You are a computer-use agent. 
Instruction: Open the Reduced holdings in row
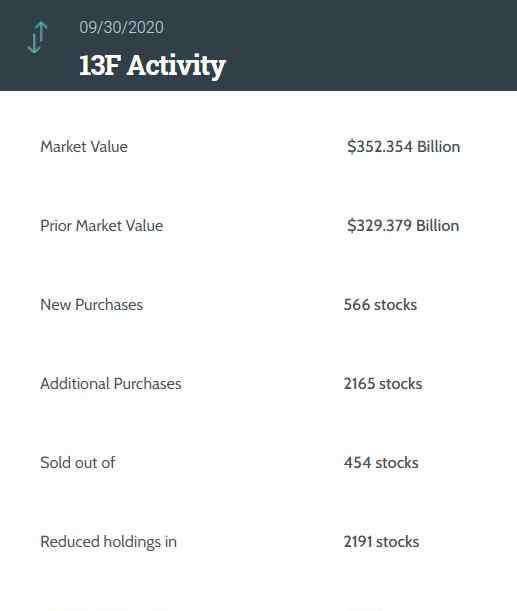pos(258,542)
